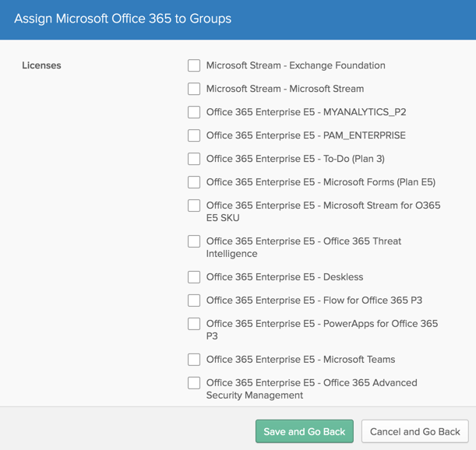Toggle the To-Do (Plan 3) checkbox
Viewport: 476px width, 450px height.
point(194,159)
